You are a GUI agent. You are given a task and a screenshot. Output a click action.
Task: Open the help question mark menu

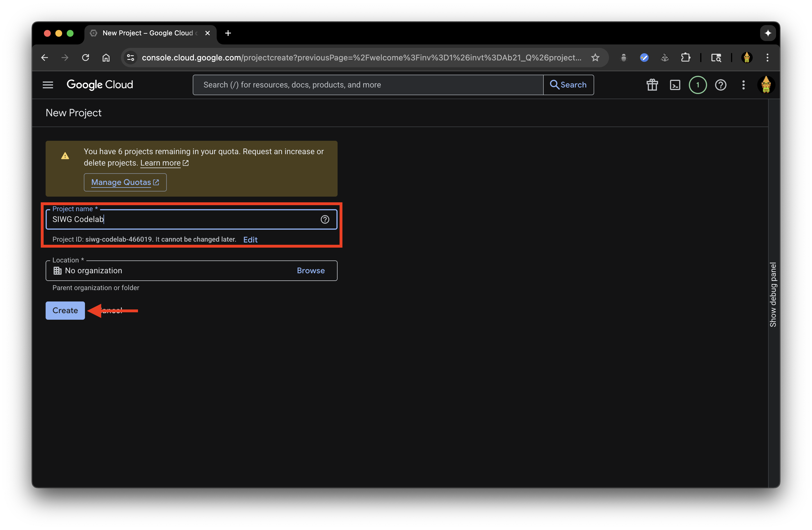(x=720, y=85)
